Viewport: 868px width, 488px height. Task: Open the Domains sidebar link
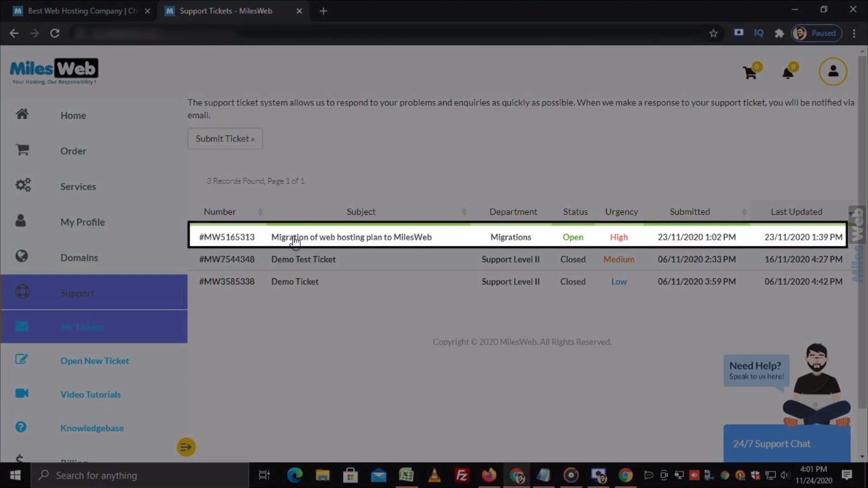coord(79,258)
